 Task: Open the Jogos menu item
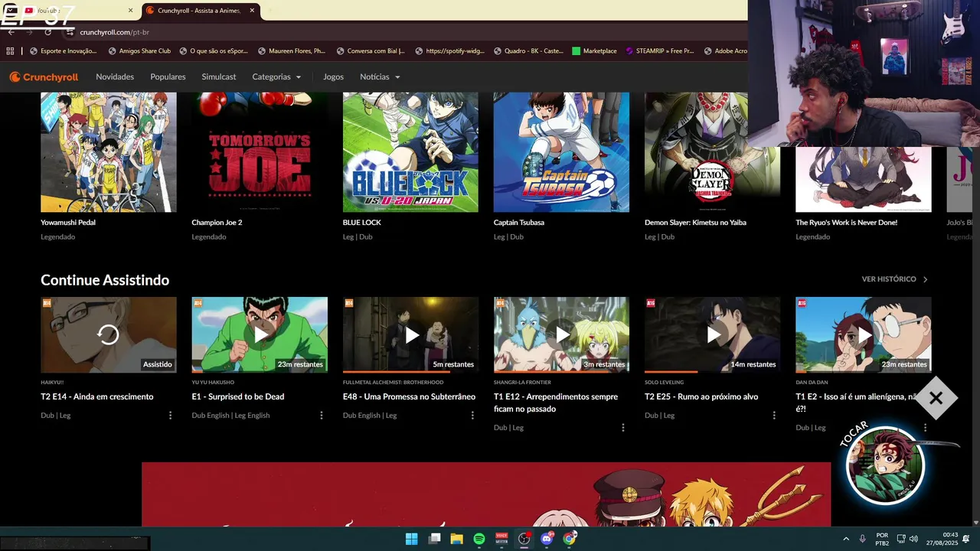333,77
